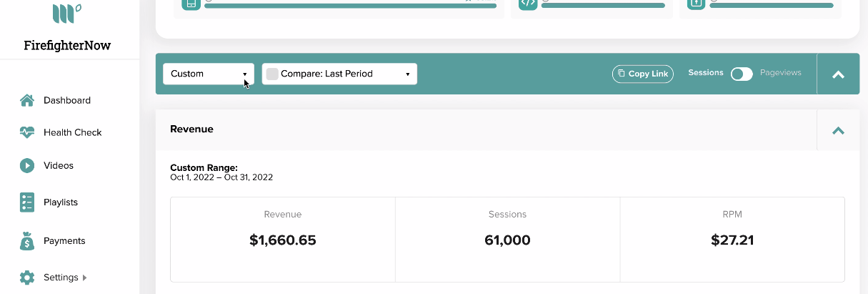Open the Dashboard home icon

[27, 100]
